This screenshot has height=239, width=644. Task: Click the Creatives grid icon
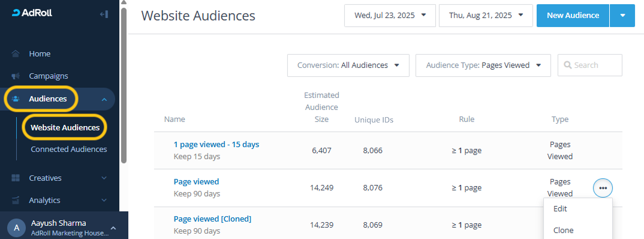(16, 178)
